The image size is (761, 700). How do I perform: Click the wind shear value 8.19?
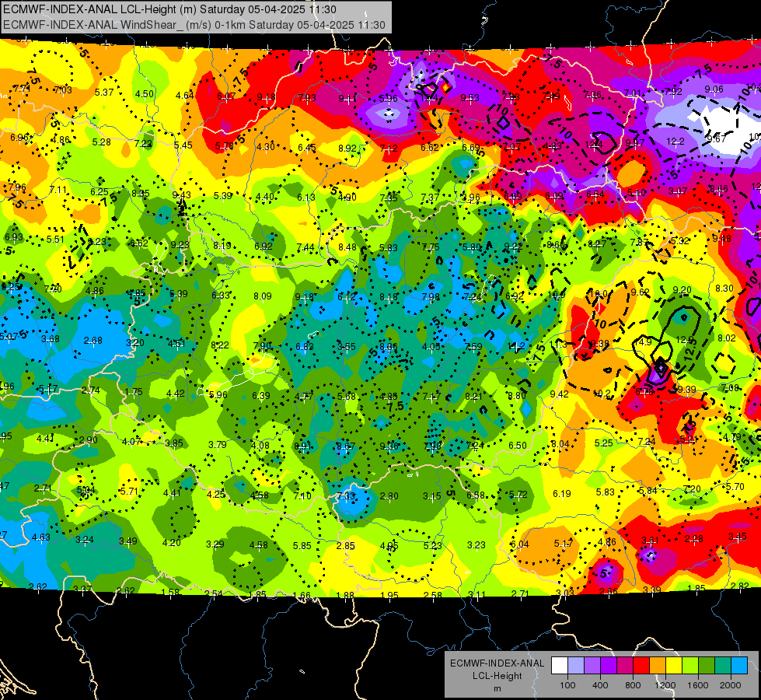[222, 245]
